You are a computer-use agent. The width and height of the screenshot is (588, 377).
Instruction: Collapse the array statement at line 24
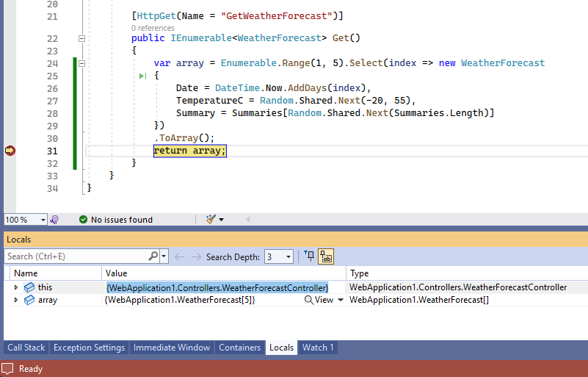(x=81, y=63)
